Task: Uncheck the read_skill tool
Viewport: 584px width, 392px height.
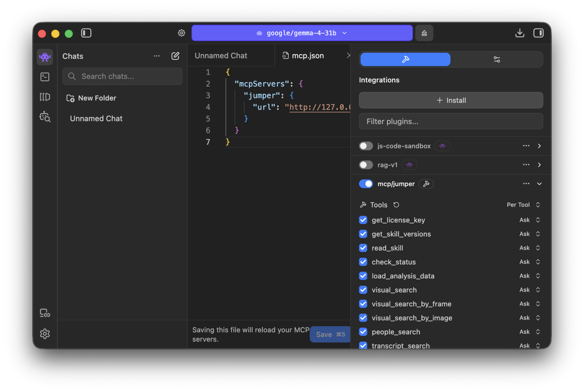Action: [x=363, y=248]
